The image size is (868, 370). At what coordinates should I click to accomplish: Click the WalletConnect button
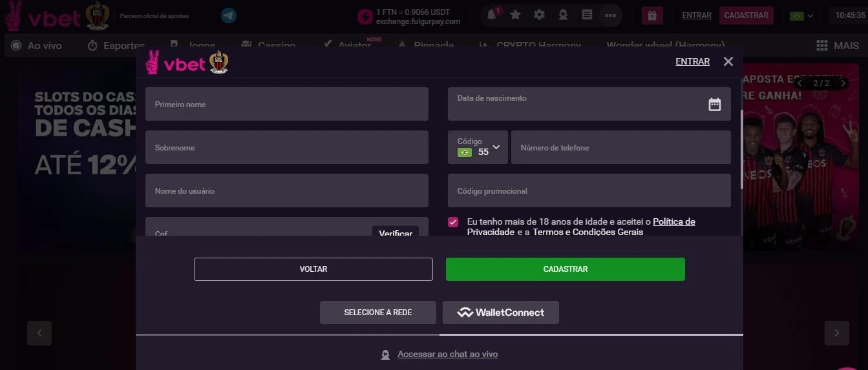click(x=501, y=313)
